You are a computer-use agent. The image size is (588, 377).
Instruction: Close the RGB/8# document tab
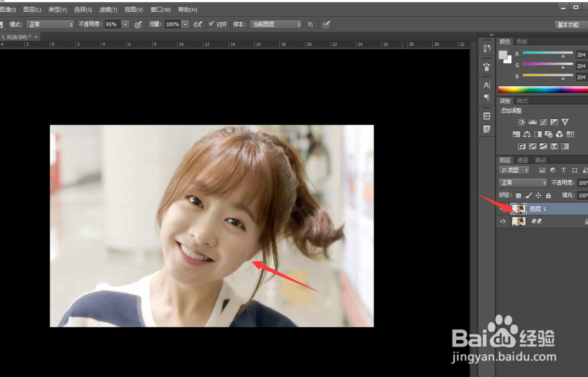point(36,36)
